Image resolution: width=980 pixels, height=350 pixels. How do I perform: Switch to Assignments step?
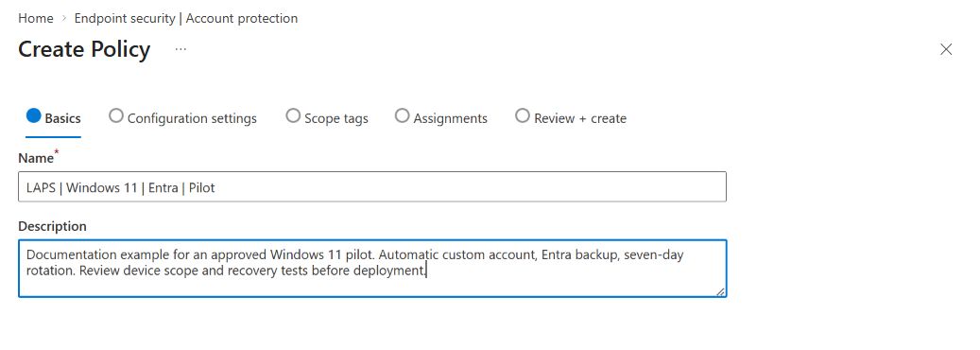pyautogui.click(x=441, y=117)
